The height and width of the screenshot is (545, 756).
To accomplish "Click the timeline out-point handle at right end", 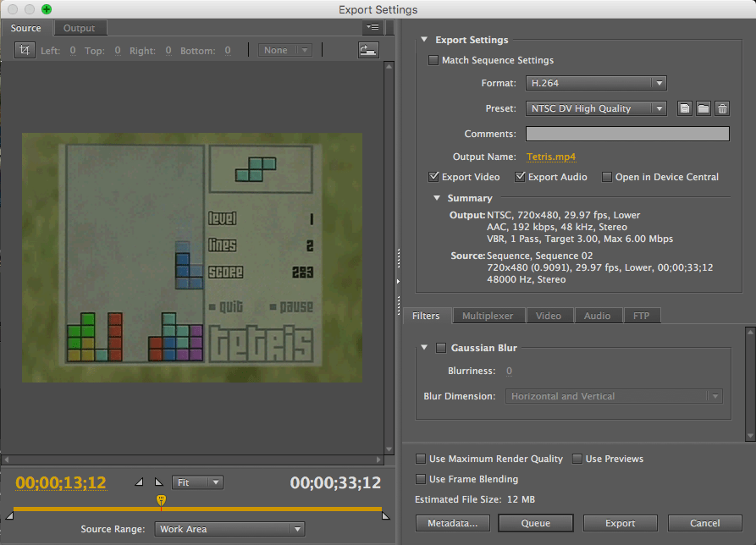I will pos(386,515).
